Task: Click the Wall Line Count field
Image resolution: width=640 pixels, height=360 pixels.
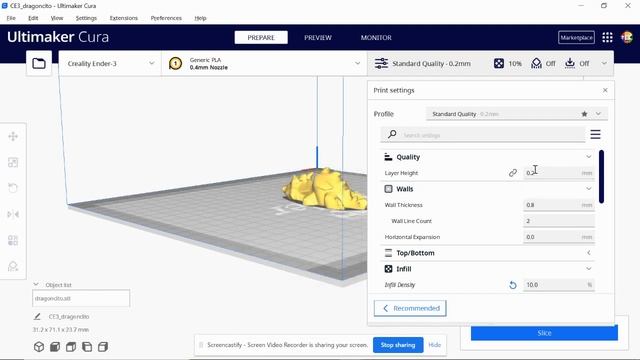Action: [x=559, y=221]
